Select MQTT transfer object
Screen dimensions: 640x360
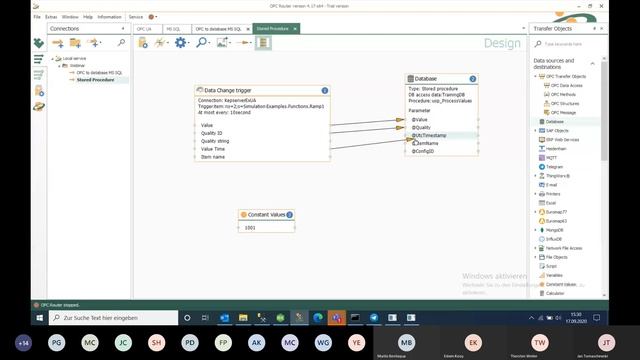pyautogui.click(x=551, y=158)
